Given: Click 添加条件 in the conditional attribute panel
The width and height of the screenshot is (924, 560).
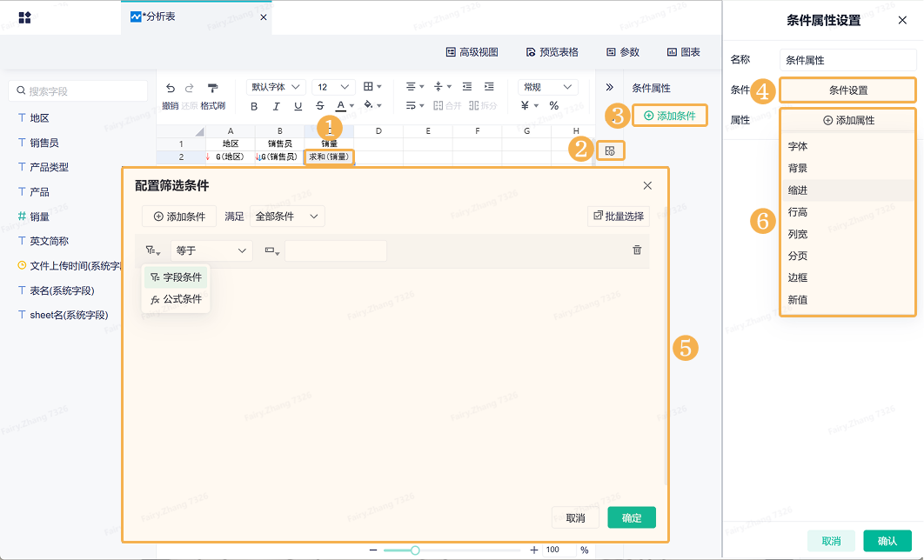Looking at the screenshot, I should click(x=669, y=116).
